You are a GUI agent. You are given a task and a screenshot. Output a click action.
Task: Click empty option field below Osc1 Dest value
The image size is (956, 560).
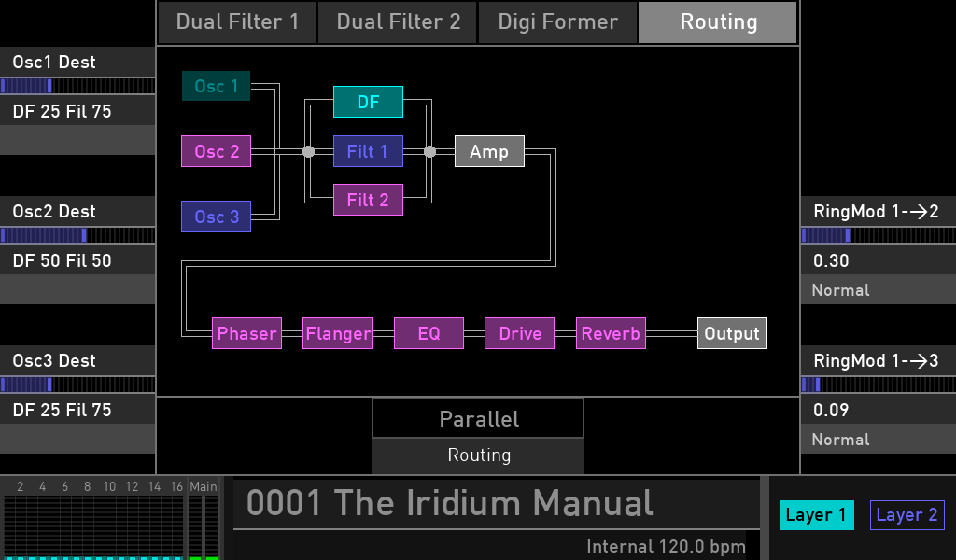click(77, 140)
